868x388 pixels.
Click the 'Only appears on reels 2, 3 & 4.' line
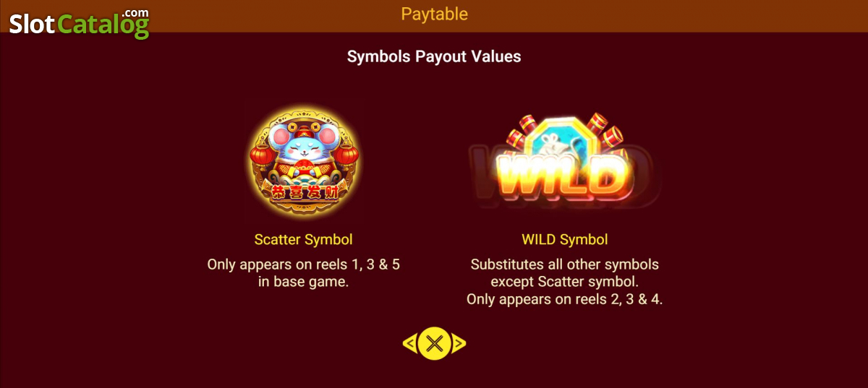[x=565, y=299]
